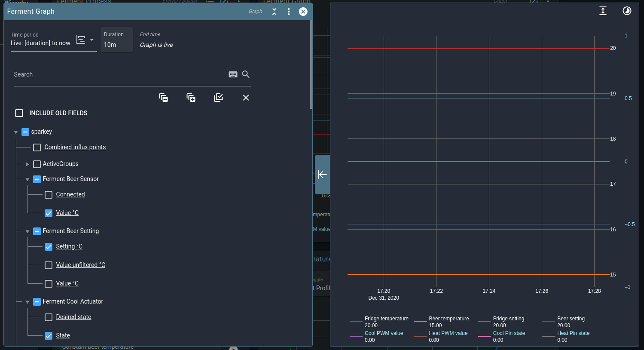Image resolution: width=644 pixels, height=350 pixels.
Task: Click the 17:24 time axis label
Action: 489,291
